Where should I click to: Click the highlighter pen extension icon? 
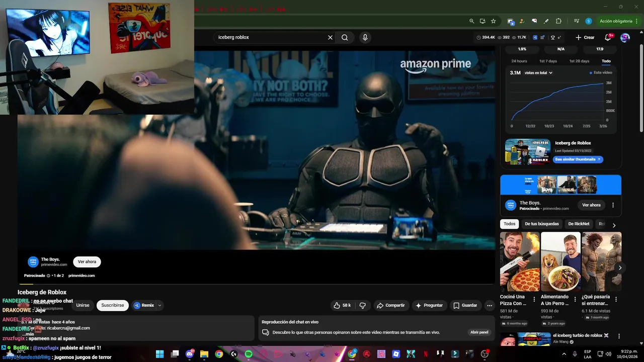(x=546, y=21)
